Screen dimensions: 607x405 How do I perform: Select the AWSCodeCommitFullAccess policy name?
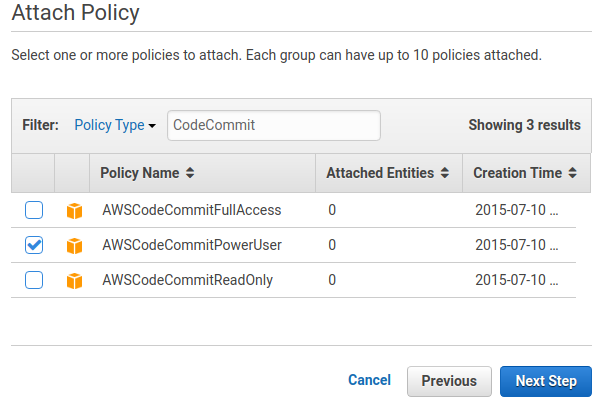[x=192, y=210]
